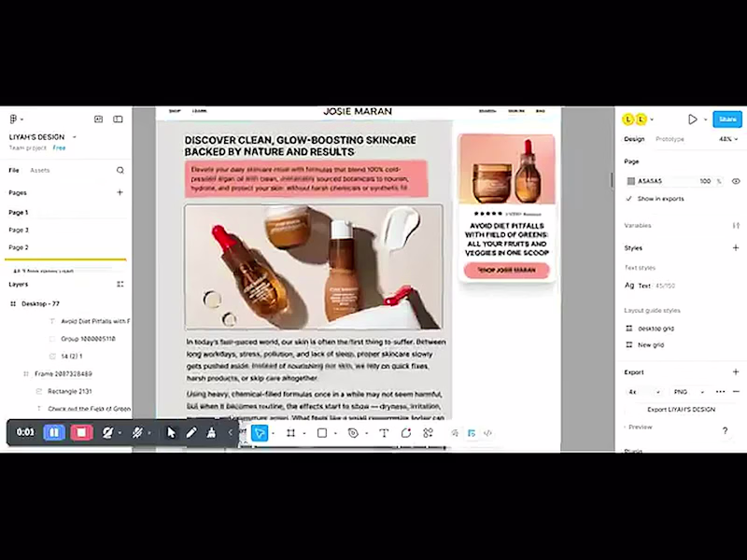Image resolution: width=747 pixels, height=560 pixels.
Task: Add a new style with the plus icon
Action: coord(736,247)
